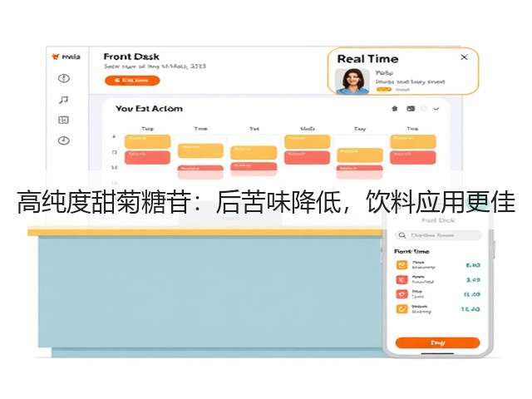
Task: Click the You Eat Actom calendar title
Action: coord(149,109)
